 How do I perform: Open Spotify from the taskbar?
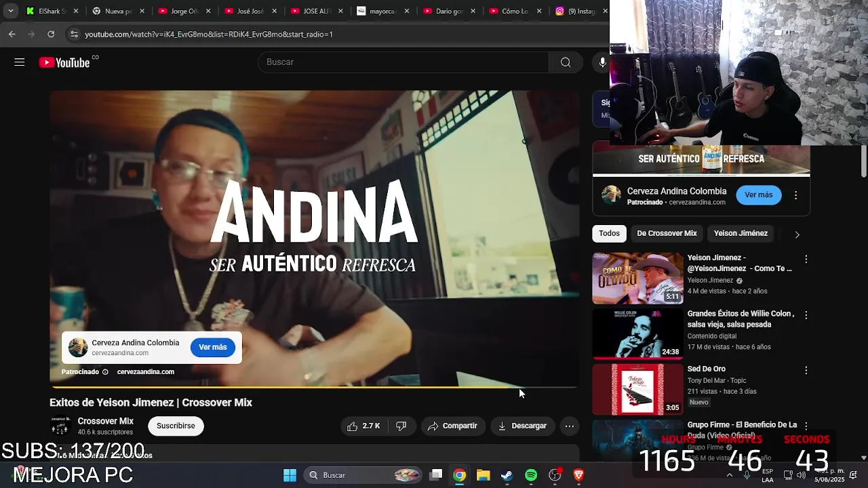[x=531, y=475]
